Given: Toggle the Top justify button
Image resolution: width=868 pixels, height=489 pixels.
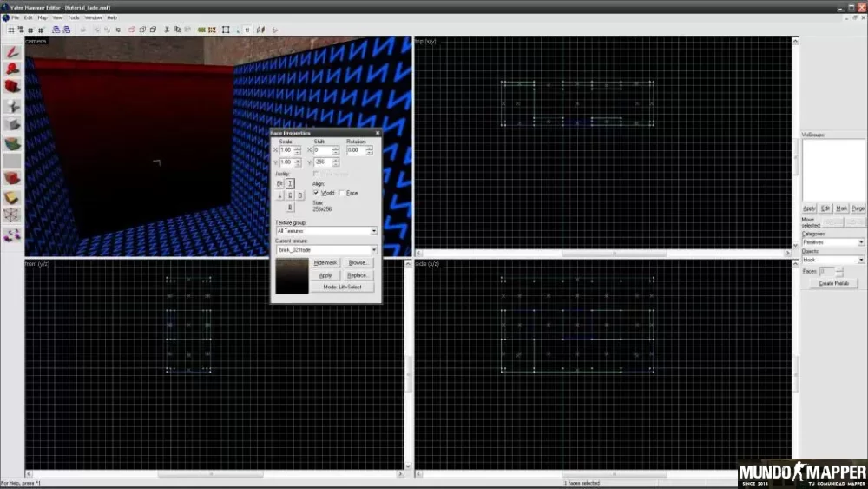Looking at the screenshot, I should (290, 183).
